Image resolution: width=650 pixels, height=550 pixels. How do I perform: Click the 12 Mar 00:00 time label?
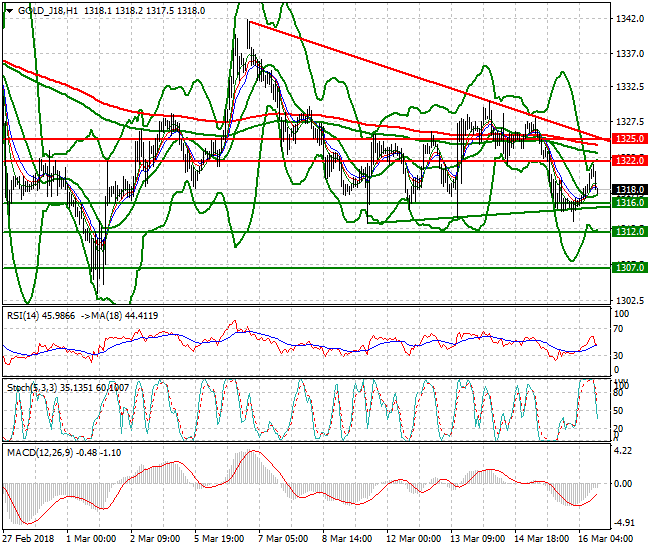tap(413, 539)
